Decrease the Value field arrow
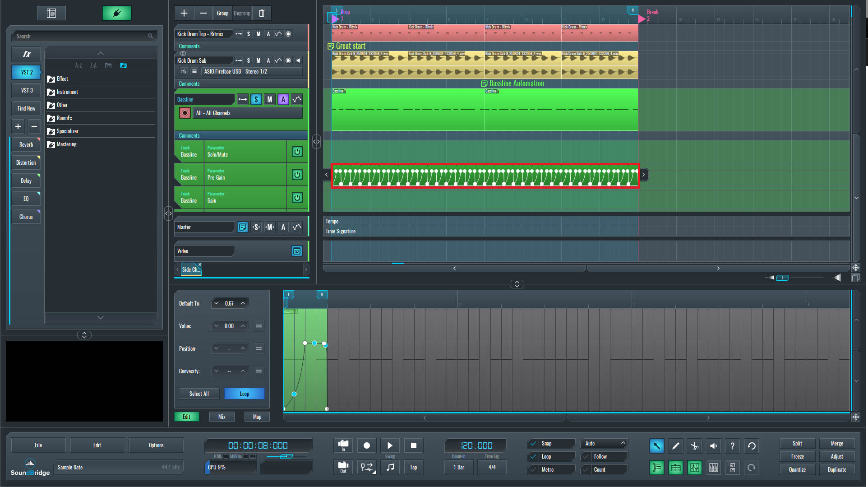Viewport: 868px width, 487px height. pyautogui.click(x=217, y=326)
